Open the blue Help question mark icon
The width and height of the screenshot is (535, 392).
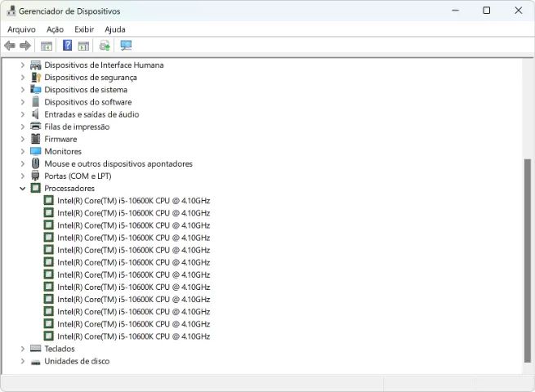tap(68, 45)
